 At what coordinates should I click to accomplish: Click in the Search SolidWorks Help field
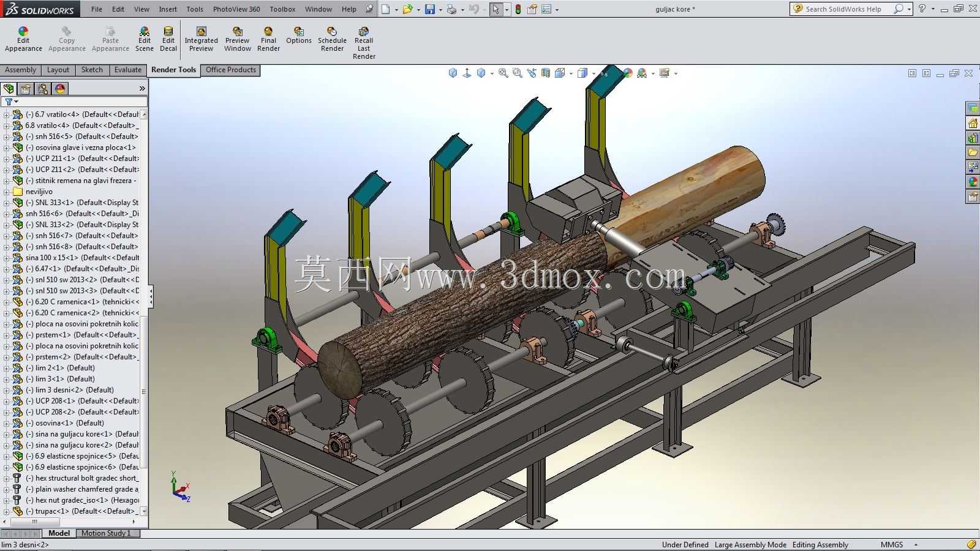843,9
